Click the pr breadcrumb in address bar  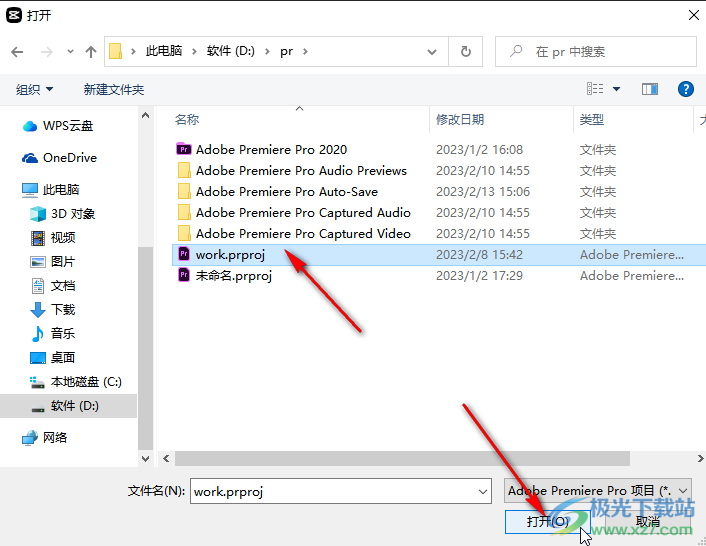click(x=286, y=51)
